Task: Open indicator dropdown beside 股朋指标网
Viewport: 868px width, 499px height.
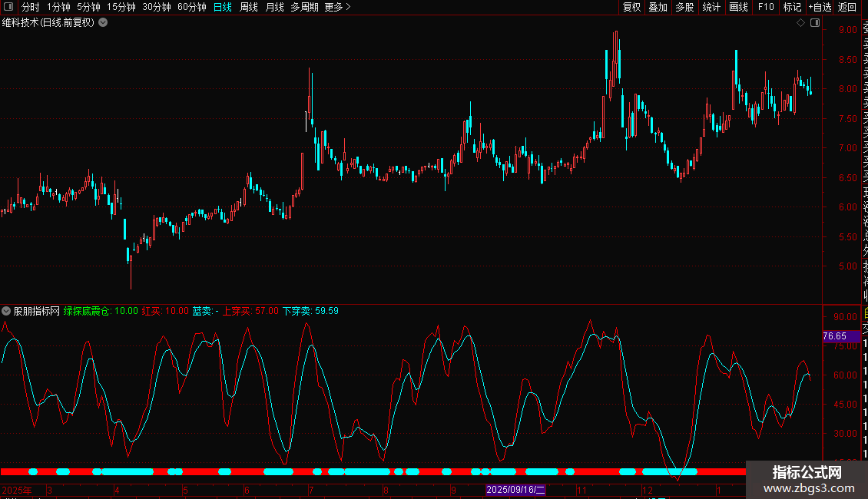Action: click(x=6, y=311)
